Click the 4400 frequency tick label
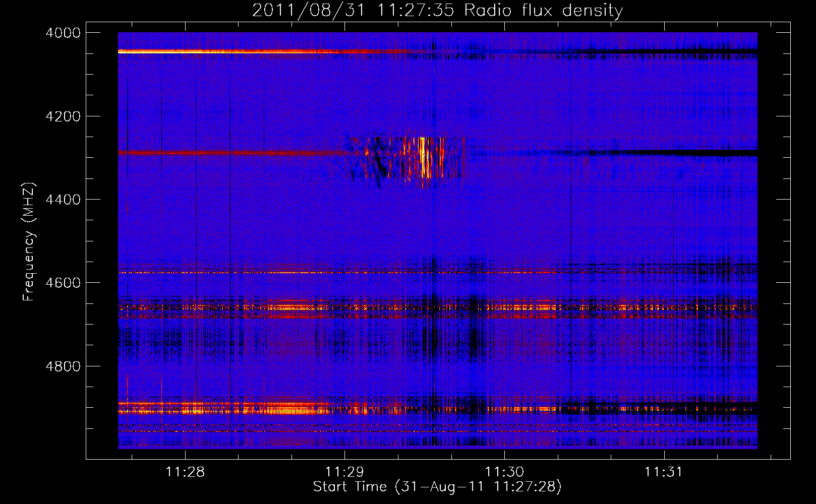The width and height of the screenshot is (816, 504). click(x=63, y=200)
